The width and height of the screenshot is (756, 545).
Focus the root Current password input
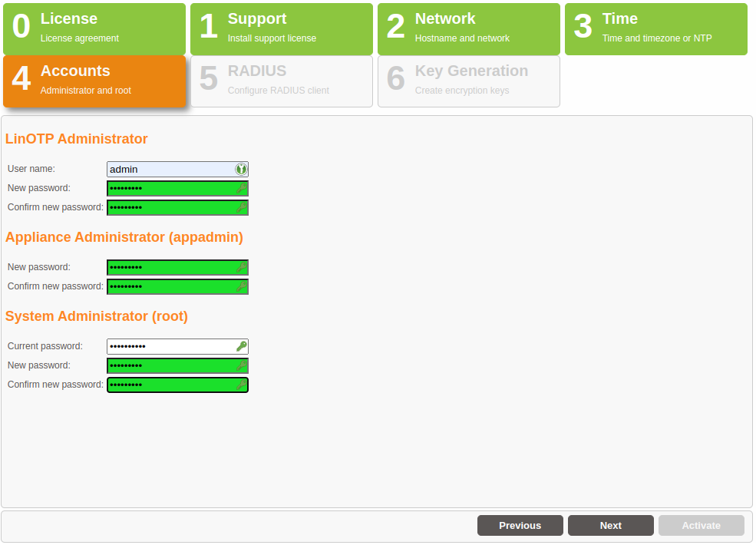(x=170, y=347)
